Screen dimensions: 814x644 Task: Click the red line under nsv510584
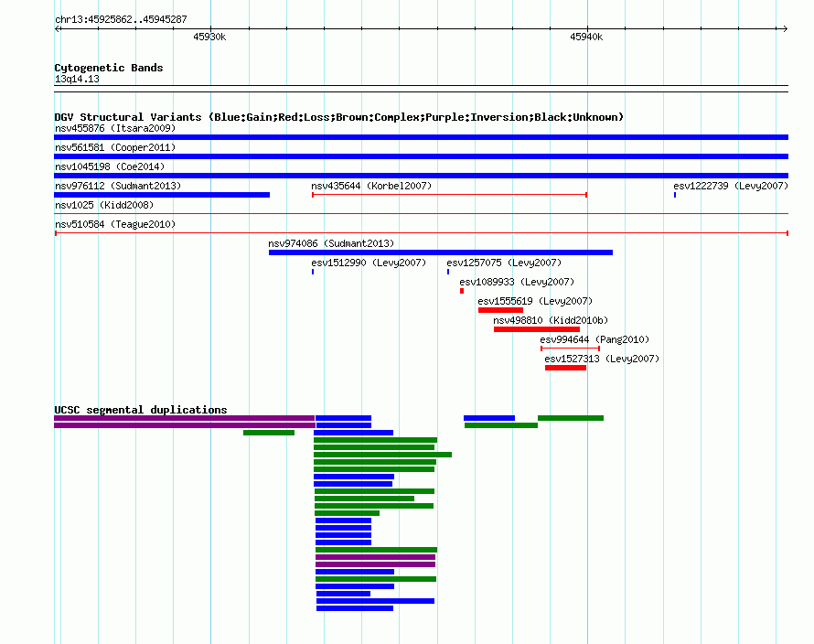(x=421, y=233)
